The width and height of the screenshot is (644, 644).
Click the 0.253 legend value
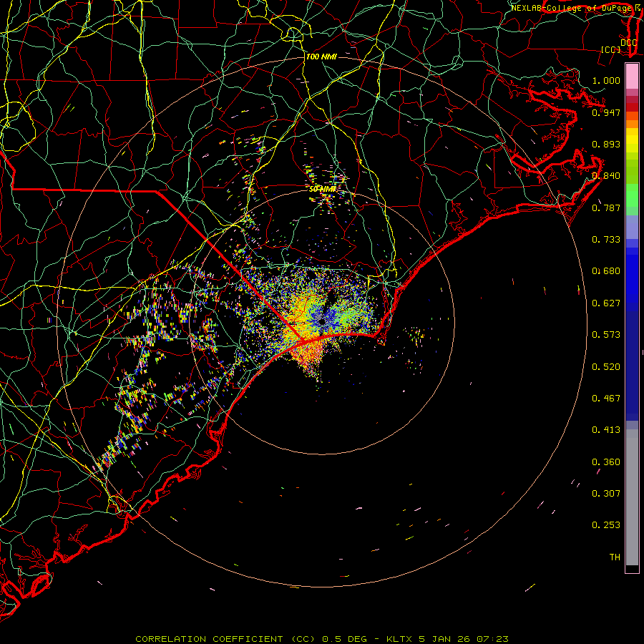[606, 525]
